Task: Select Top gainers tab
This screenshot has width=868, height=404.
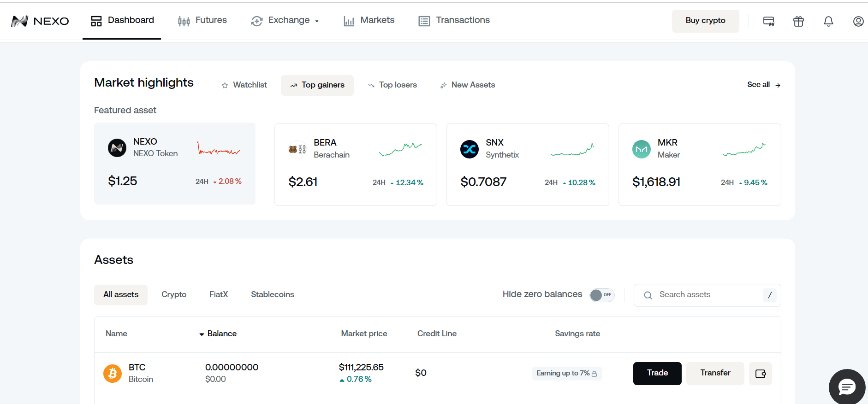Action: coord(317,85)
